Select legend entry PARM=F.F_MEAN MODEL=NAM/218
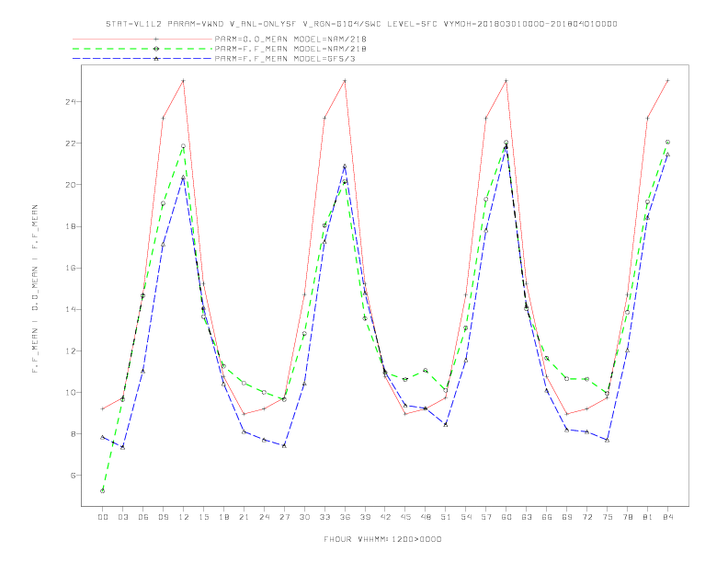 290,49
